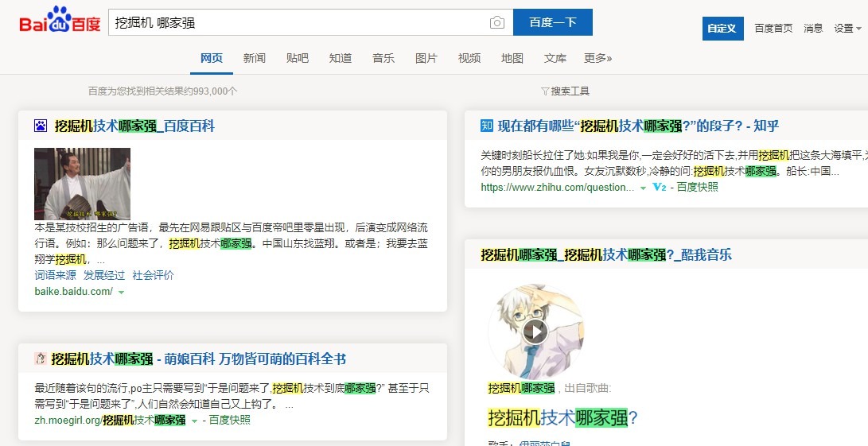Open 百度快照 for the moegirl result

pos(230,420)
